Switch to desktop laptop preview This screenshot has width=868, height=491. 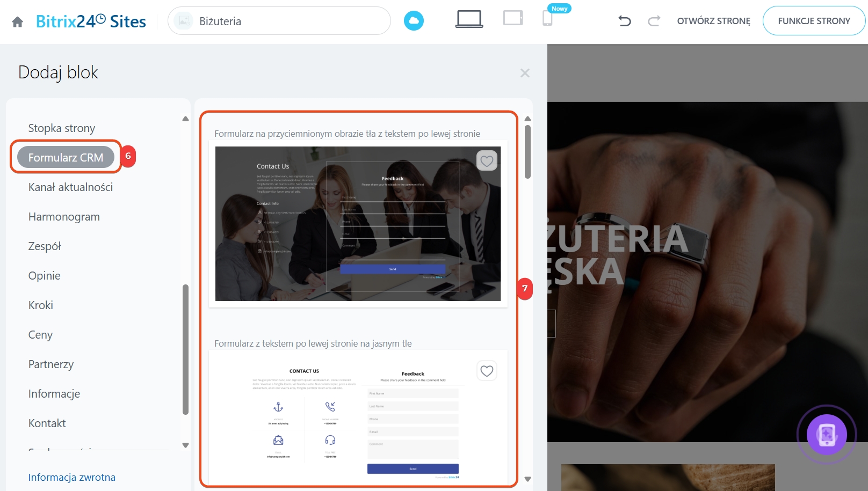tap(469, 19)
